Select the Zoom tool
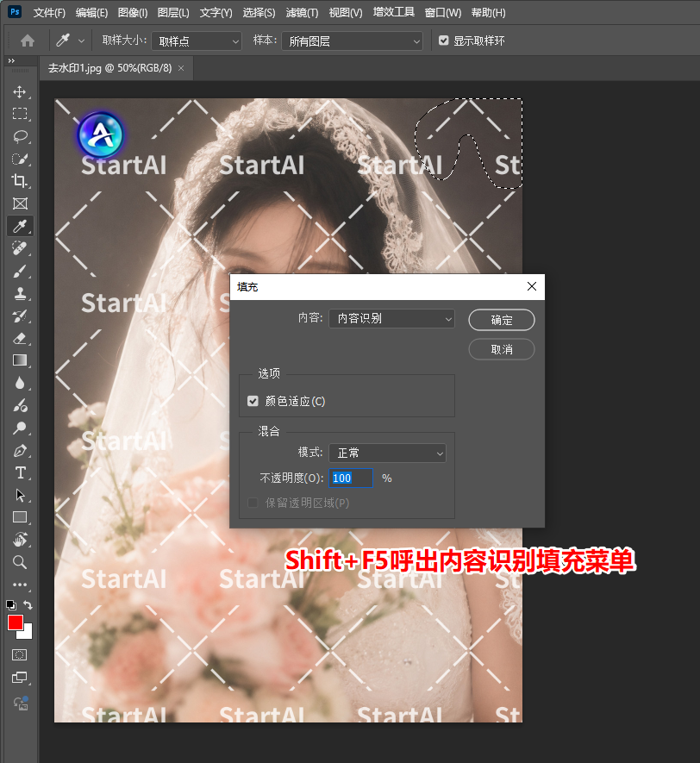The width and height of the screenshot is (700, 763). (x=20, y=562)
